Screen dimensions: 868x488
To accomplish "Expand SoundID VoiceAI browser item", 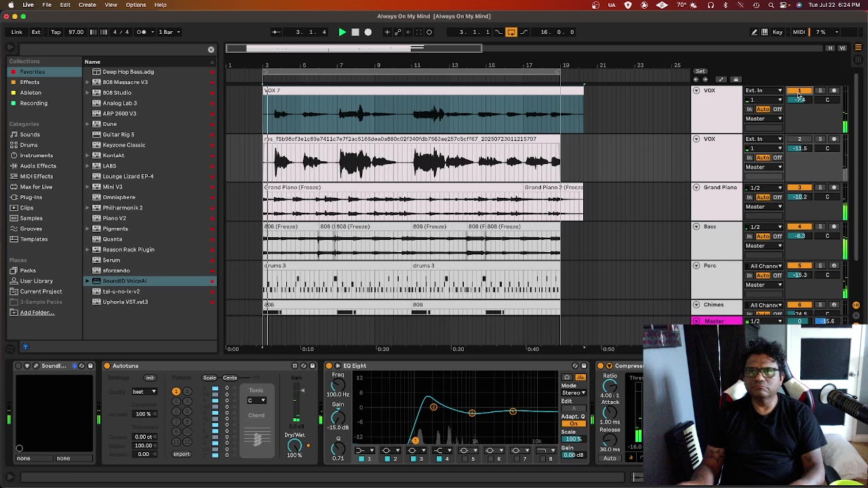I will [x=87, y=281].
